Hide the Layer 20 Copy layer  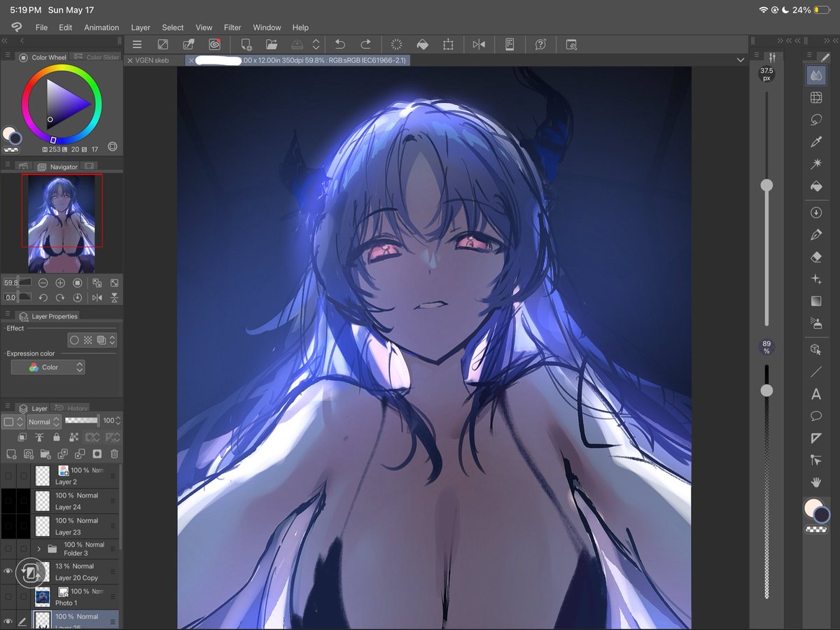[x=8, y=572]
